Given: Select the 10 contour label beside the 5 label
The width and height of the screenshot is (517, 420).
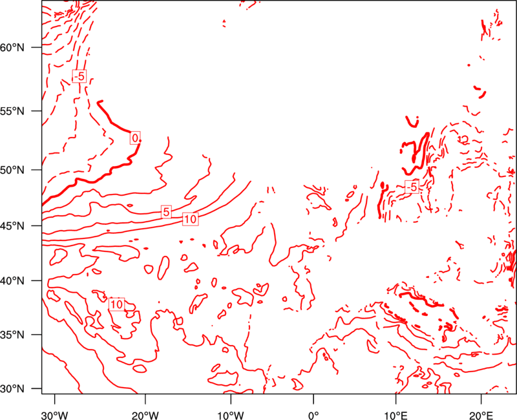Looking at the screenshot, I should (190, 219).
